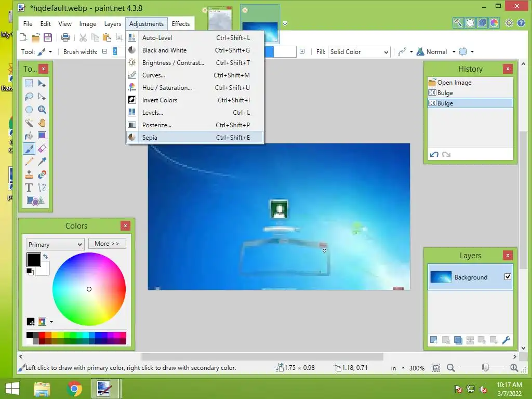Select the Ellipse Select tool
The image size is (532, 399).
point(29,110)
